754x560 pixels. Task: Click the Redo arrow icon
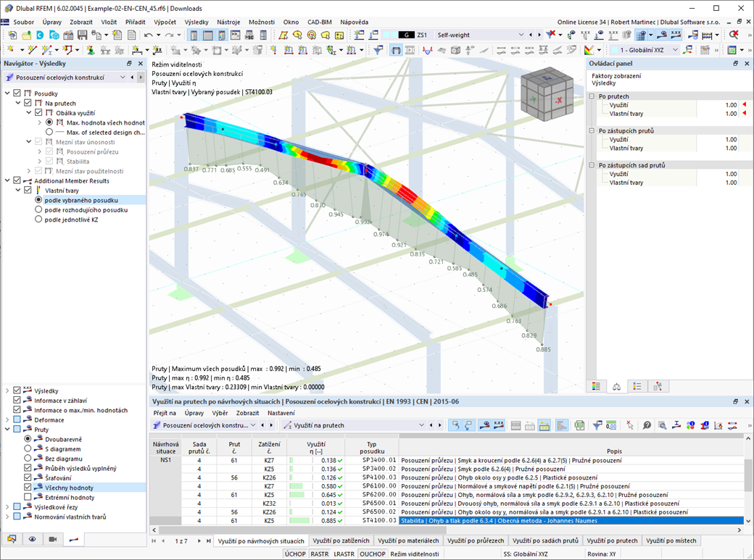click(x=169, y=35)
